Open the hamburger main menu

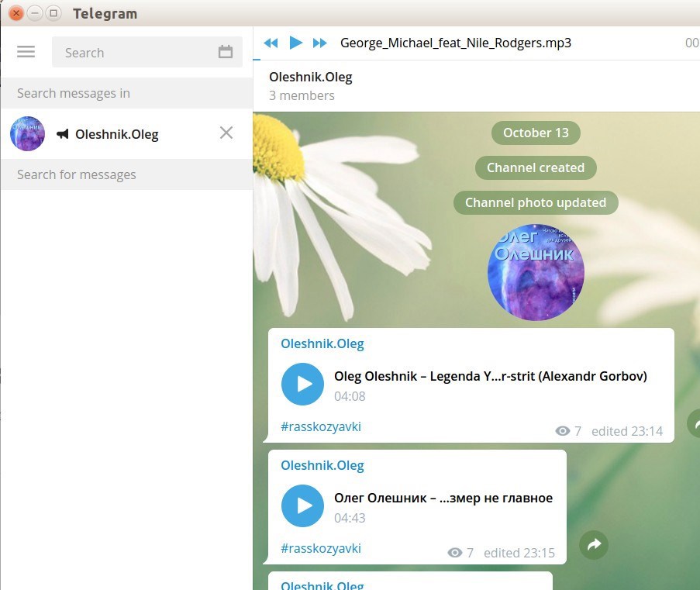tap(26, 52)
